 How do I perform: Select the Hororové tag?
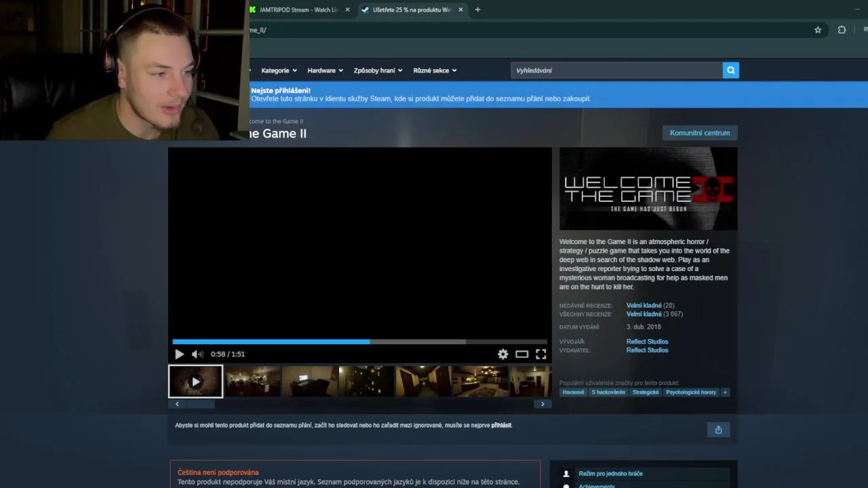coord(573,392)
